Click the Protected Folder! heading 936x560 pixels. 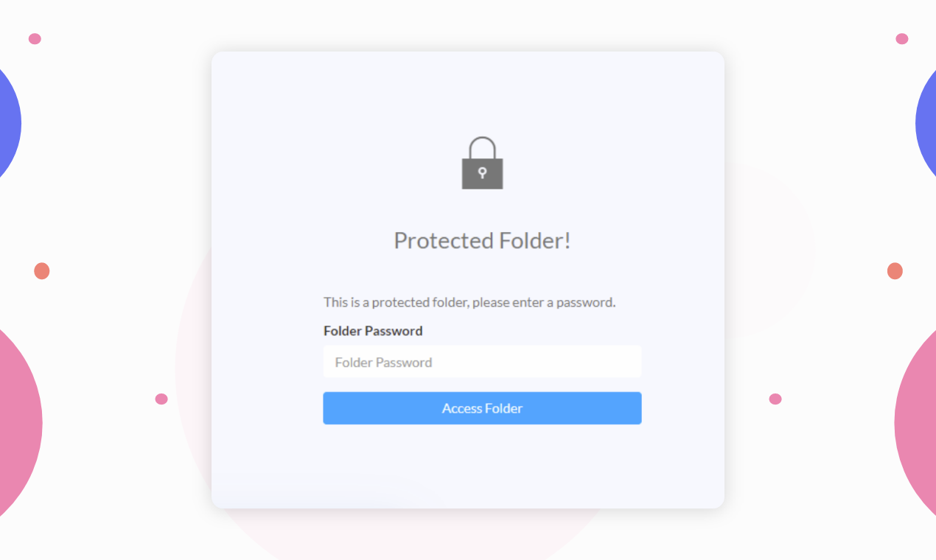pyautogui.click(x=482, y=240)
